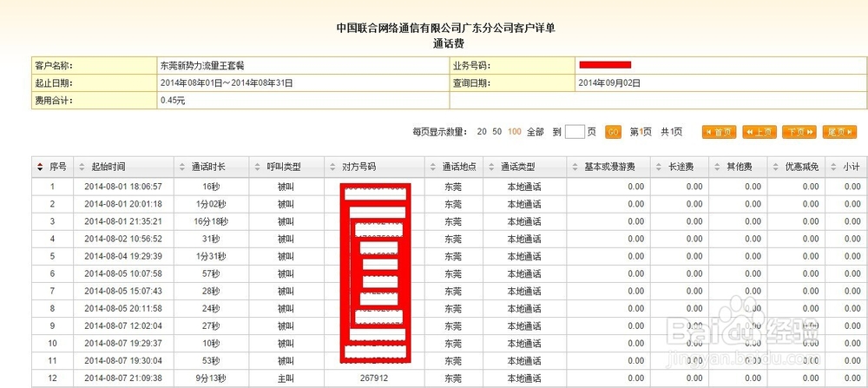Image resolution: width=868 pixels, height=388 pixels.
Task: Click the number 267912 cell
Action: click(x=374, y=378)
